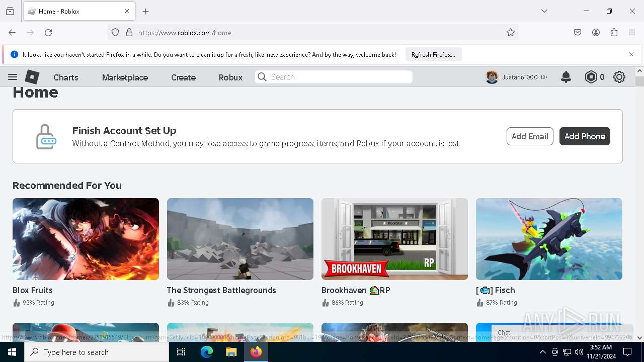Screen dimensions: 644x362
Task: Open the Roblox settings gear
Action: [x=619, y=77]
